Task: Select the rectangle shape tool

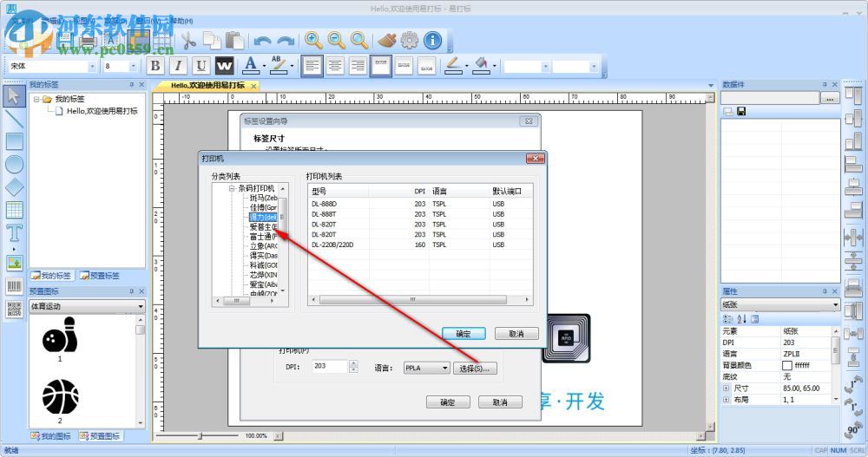Action: click(14, 141)
